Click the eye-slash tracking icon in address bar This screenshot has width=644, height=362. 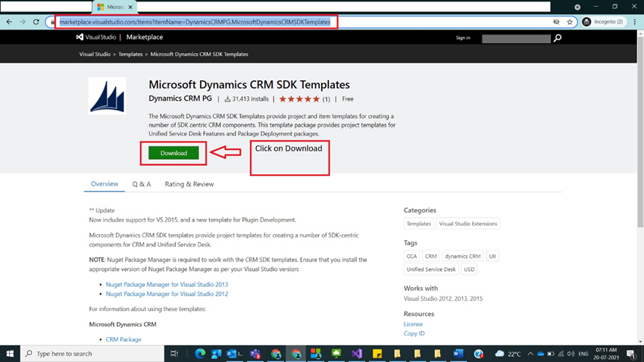click(x=556, y=22)
